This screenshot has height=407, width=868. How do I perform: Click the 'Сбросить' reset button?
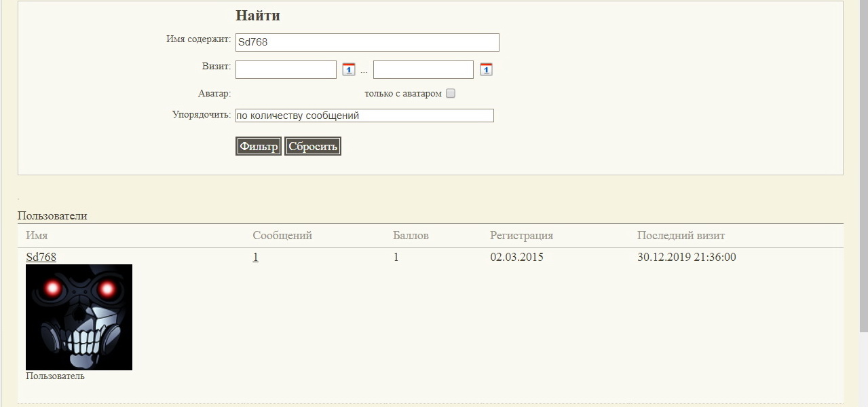(313, 146)
